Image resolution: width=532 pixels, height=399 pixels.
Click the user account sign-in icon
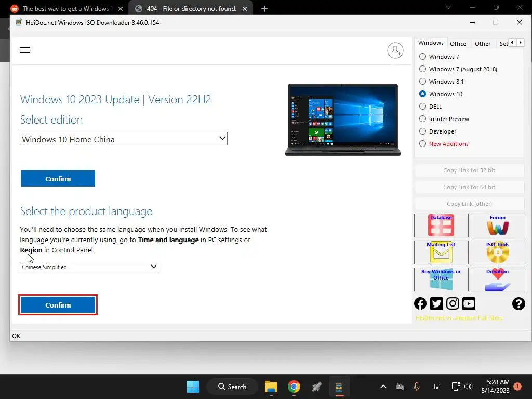[x=395, y=50]
